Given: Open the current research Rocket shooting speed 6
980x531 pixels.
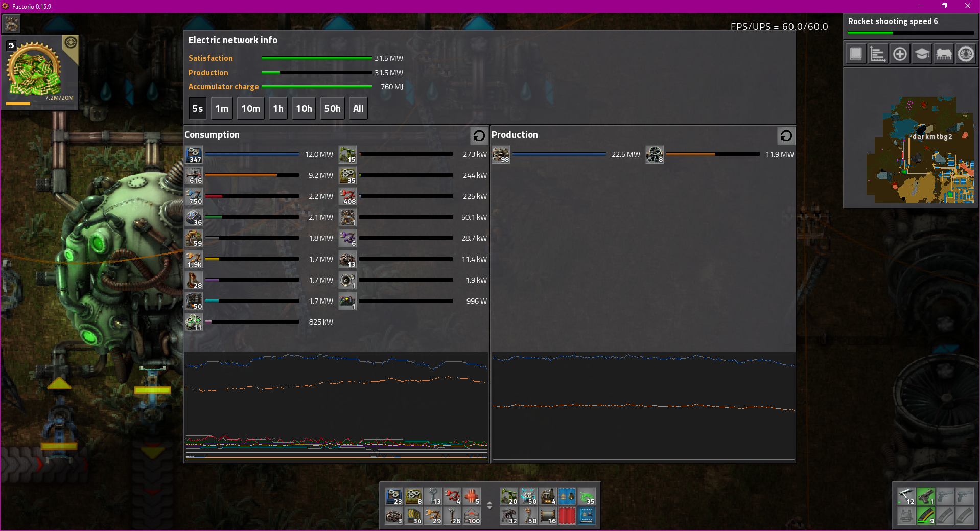Looking at the screenshot, I should pos(911,26).
